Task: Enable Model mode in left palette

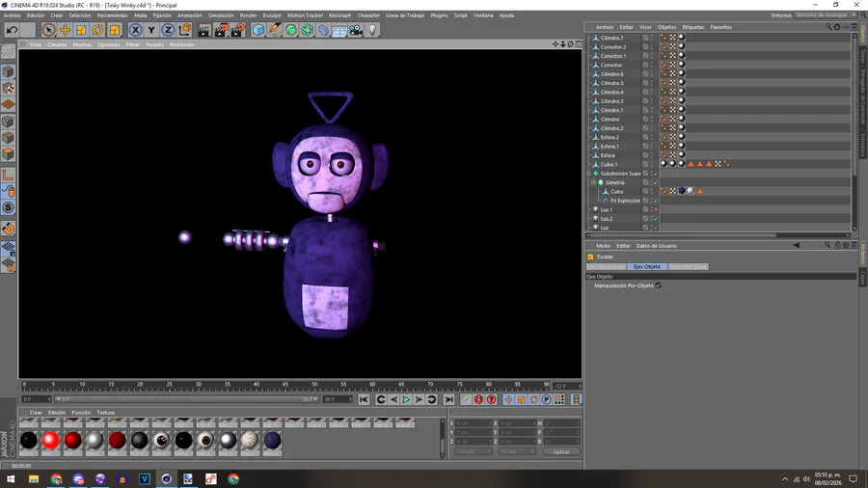Action: 9,71
